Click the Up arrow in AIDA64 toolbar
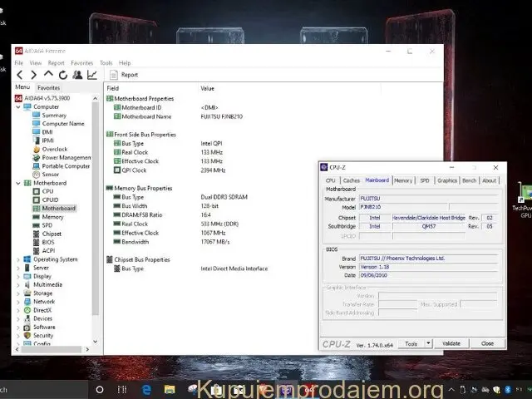 (48, 75)
